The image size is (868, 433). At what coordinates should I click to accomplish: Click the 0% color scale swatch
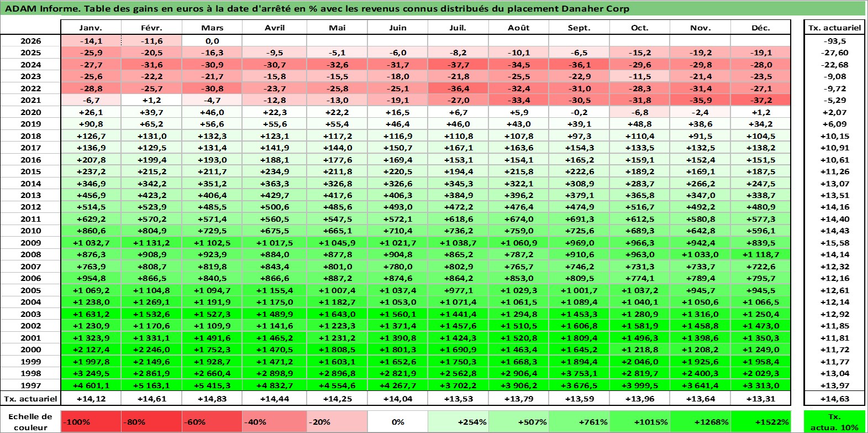(x=398, y=422)
